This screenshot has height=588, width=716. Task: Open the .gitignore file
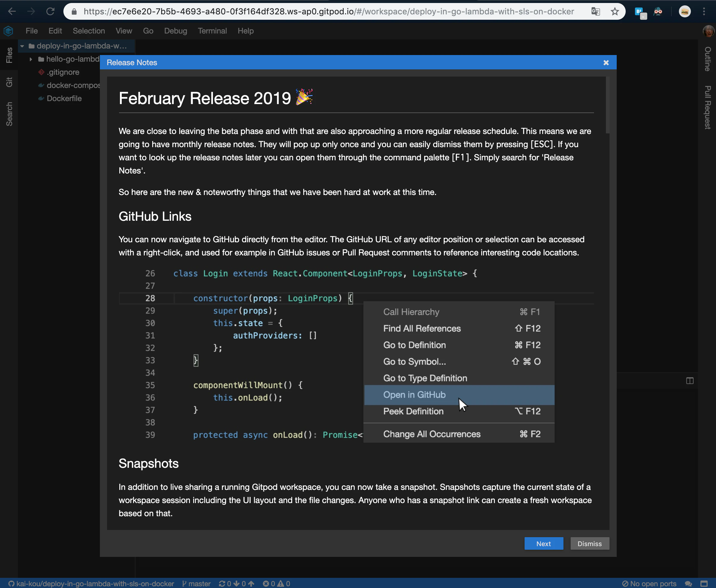pos(63,72)
